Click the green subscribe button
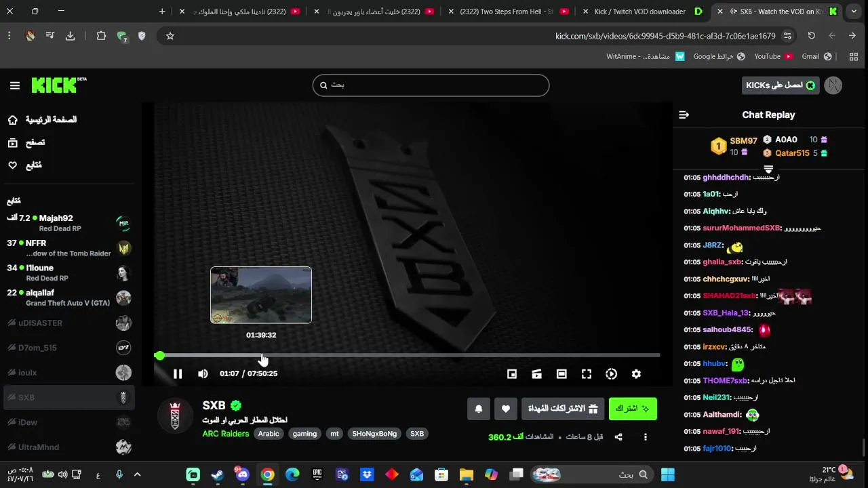The height and width of the screenshot is (488, 868). click(x=633, y=409)
